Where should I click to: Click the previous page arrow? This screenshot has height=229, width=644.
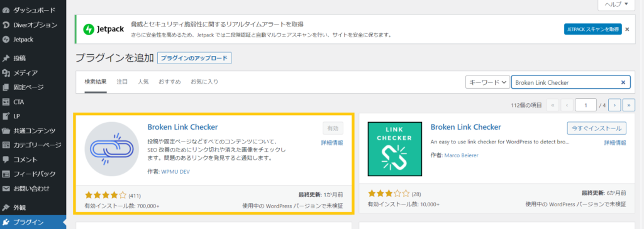[567, 105]
